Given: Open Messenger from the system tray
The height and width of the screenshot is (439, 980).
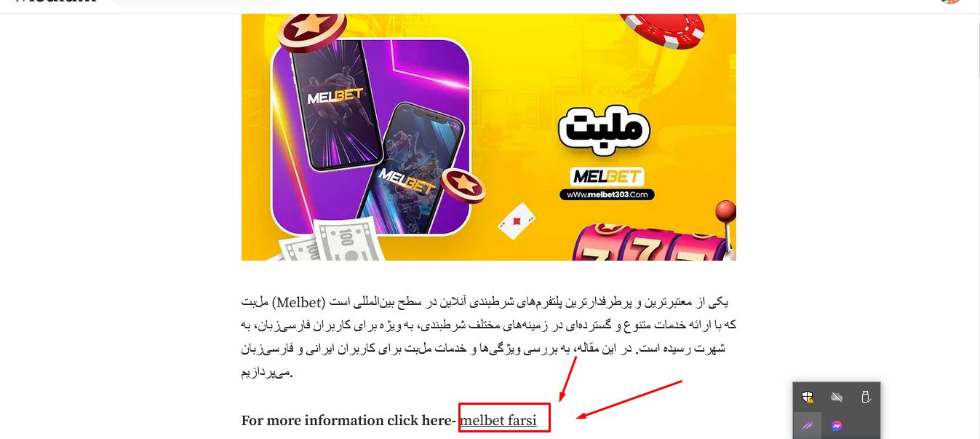Looking at the screenshot, I should [837, 426].
